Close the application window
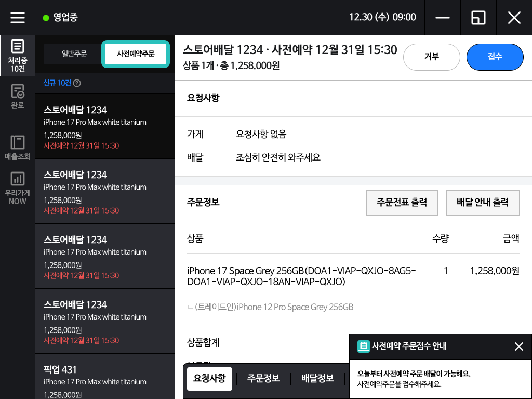 coord(514,18)
